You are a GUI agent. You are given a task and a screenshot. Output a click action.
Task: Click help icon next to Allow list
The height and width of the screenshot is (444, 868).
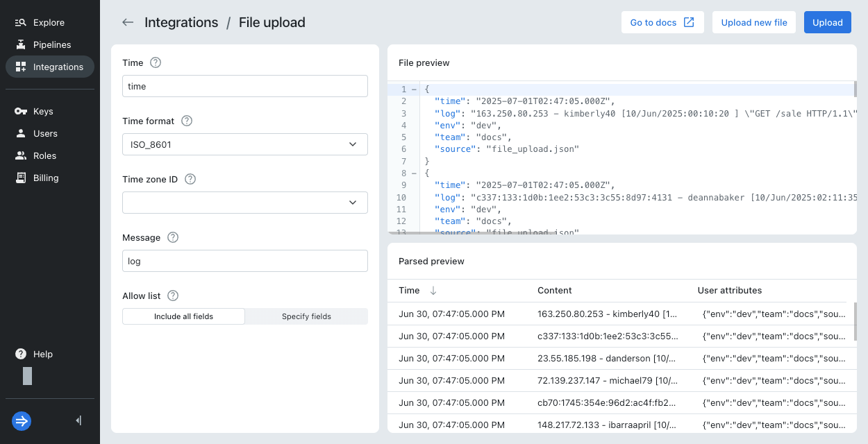click(173, 296)
